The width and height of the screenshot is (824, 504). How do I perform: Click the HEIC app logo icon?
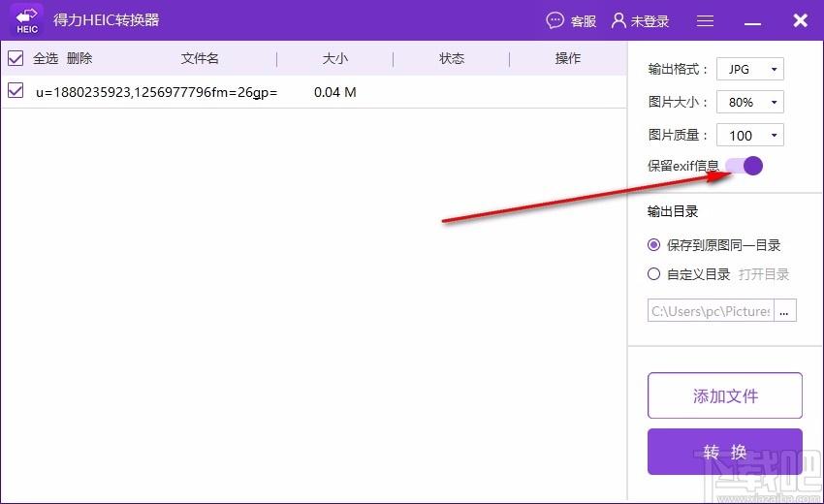tap(27, 20)
